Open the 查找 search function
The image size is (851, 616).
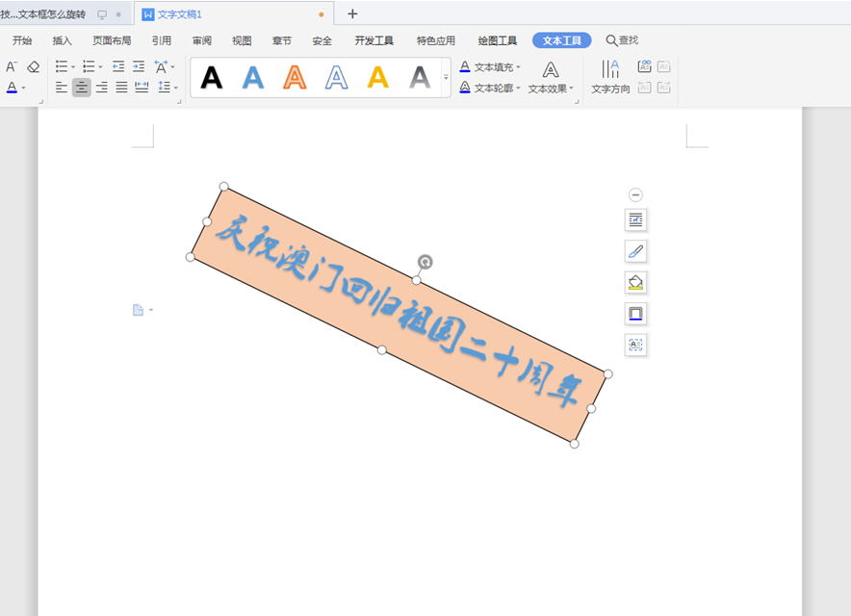(x=621, y=40)
